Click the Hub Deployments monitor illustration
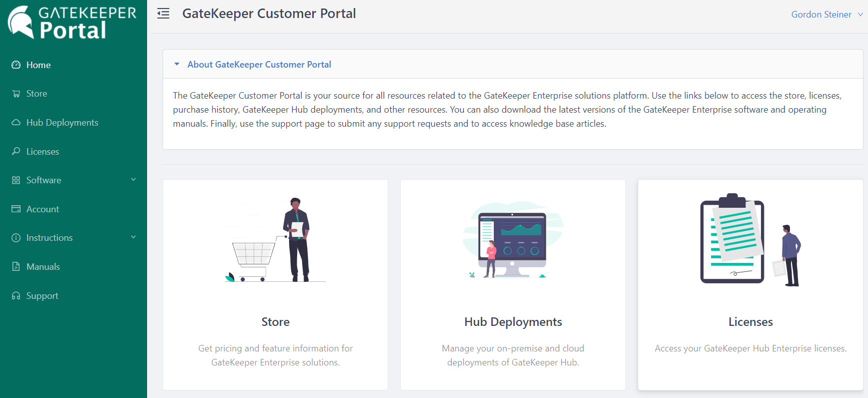The width and height of the screenshot is (868, 398). click(x=512, y=240)
